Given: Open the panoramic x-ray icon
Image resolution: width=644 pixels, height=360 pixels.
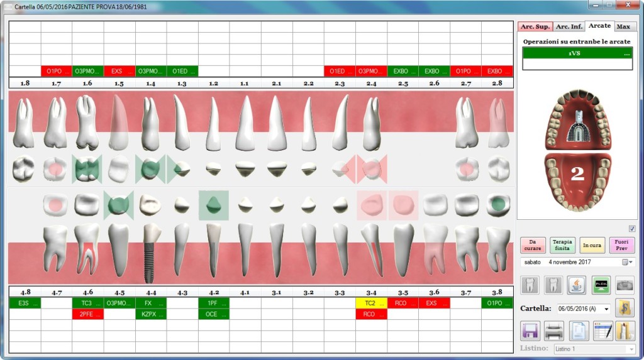Looking at the screenshot, I should pos(625,285).
